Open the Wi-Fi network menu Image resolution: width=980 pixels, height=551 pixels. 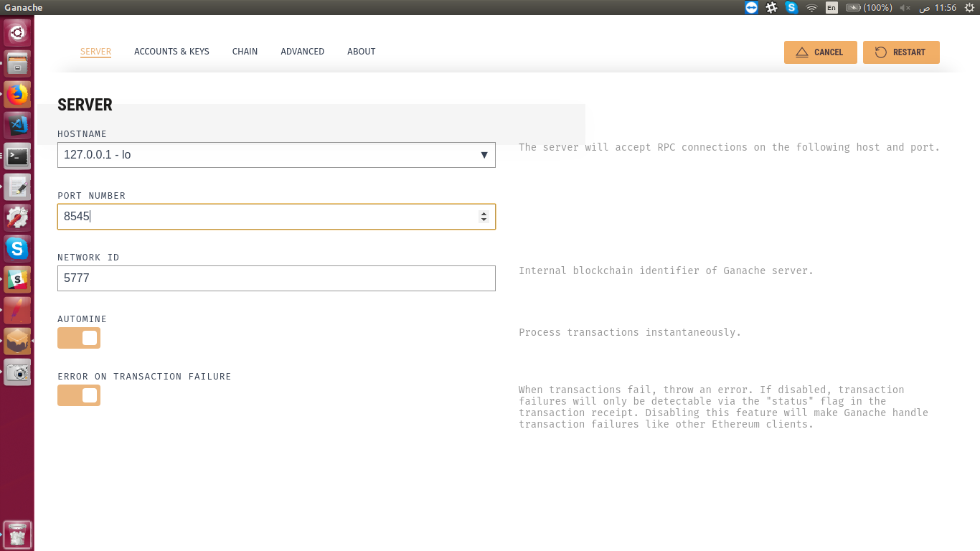(x=811, y=7)
